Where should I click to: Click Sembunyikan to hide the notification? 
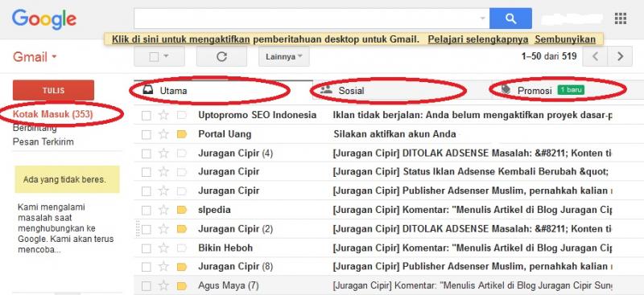click(x=565, y=39)
